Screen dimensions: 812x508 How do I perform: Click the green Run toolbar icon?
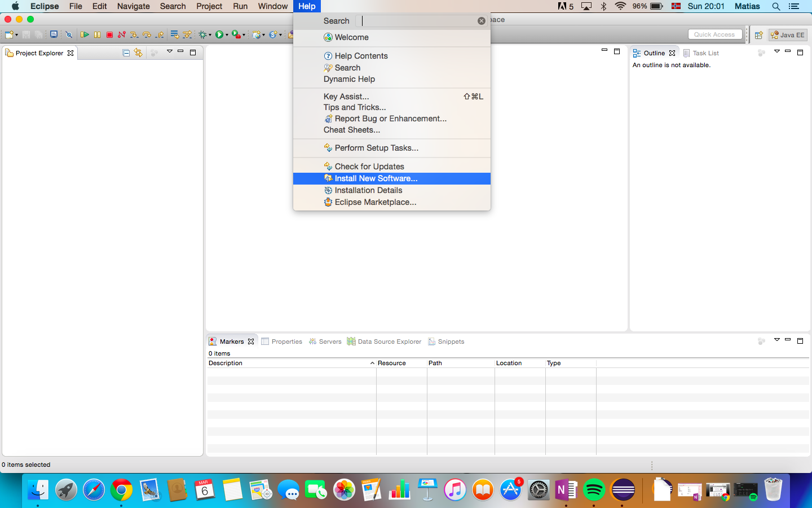pos(219,35)
